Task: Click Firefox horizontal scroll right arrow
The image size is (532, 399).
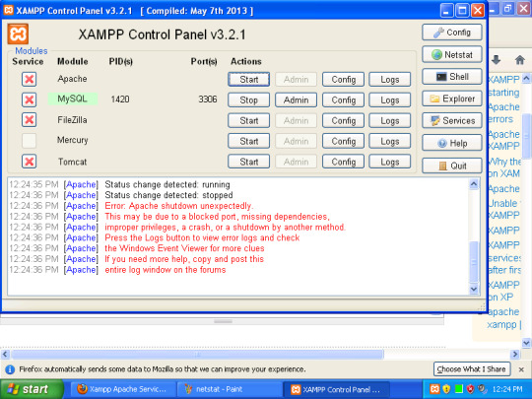Action: coord(515,355)
